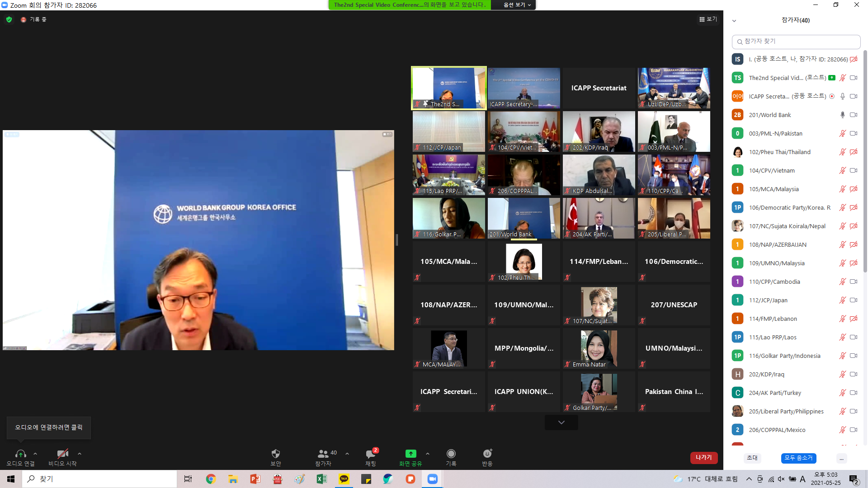This screenshot has width=868, height=488.
Task: Click the participant search field
Action: click(x=796, y=42)
